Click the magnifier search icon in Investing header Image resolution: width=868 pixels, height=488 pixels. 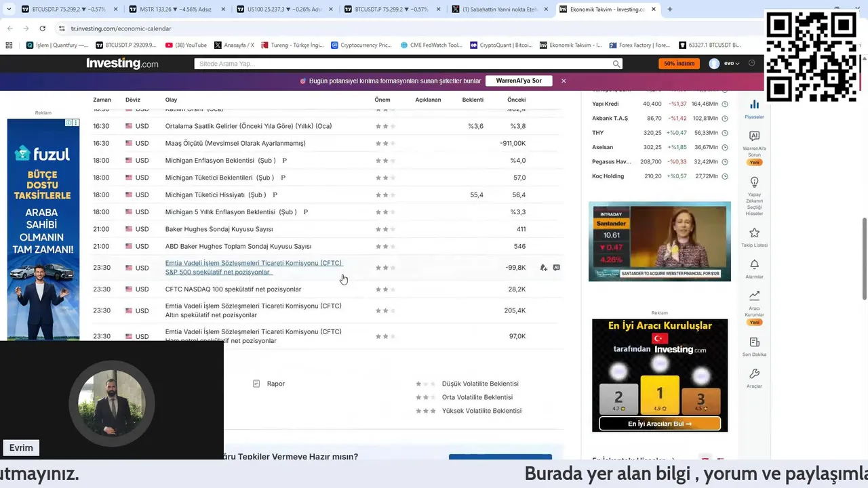pyautogui.click(x=616, y=64)
